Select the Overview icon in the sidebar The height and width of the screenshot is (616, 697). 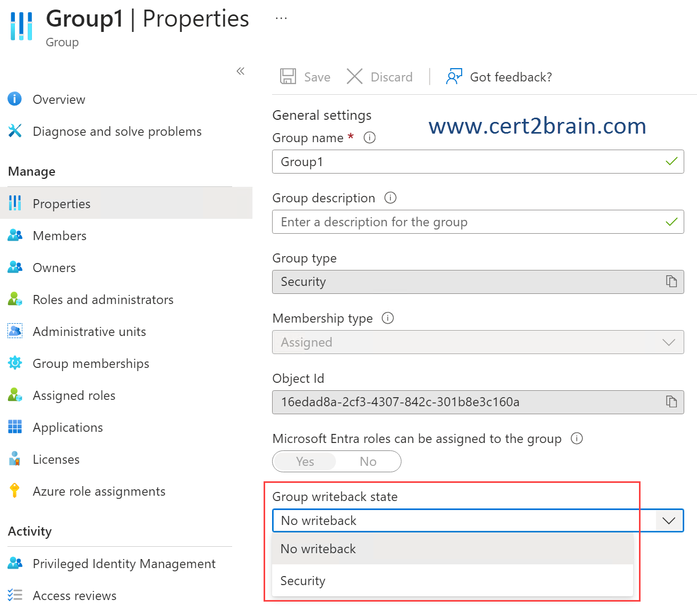[x=14, y=99]
